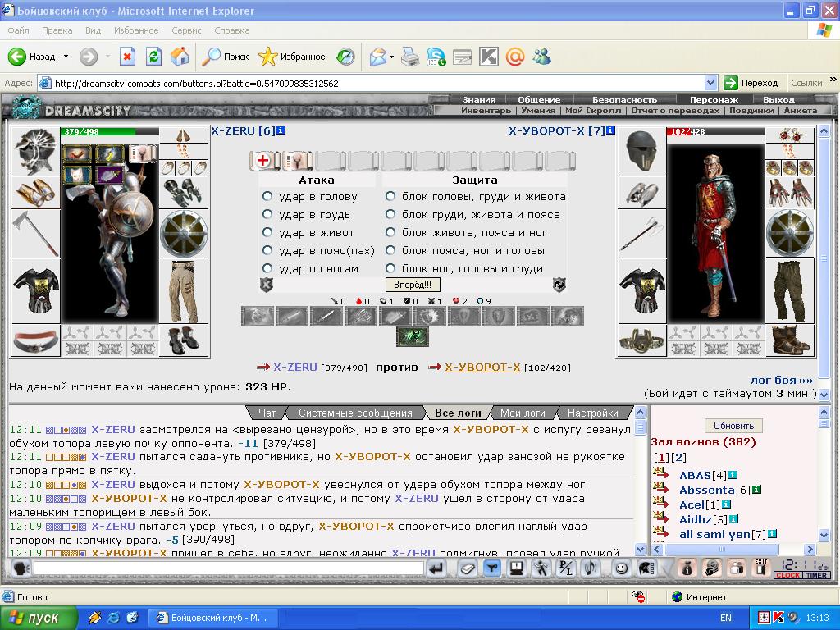Click the IE 'Избранное' favorites button
The image size is (840, 630).
(292, 57)
